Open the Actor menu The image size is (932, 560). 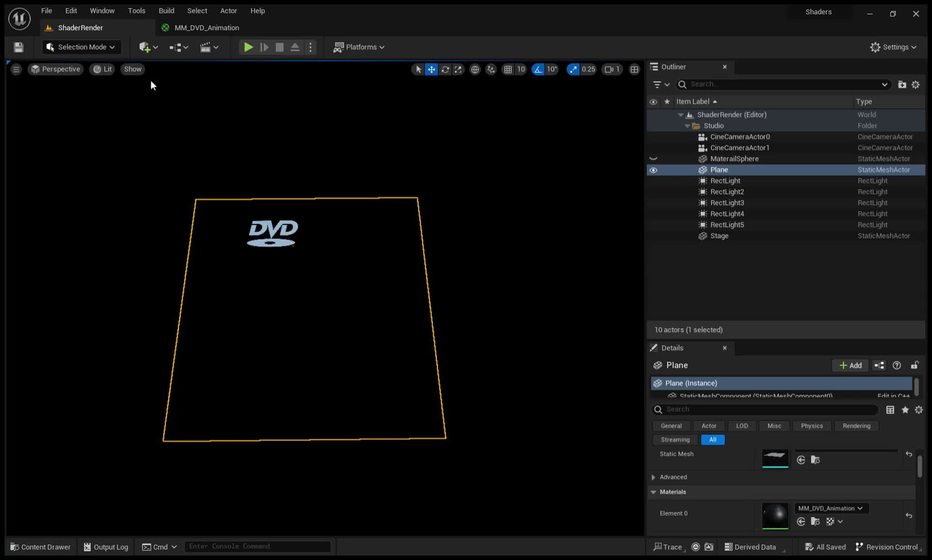tap(228, 11)
